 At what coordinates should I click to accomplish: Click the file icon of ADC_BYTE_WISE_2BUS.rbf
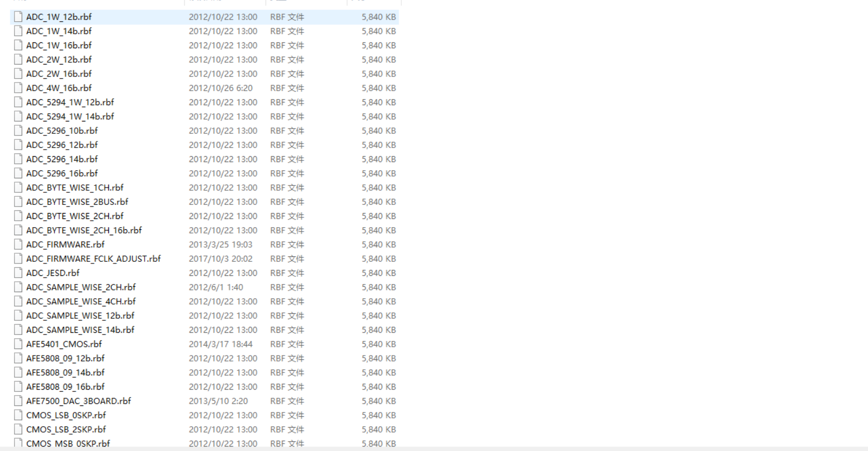[x=18, y=202]
